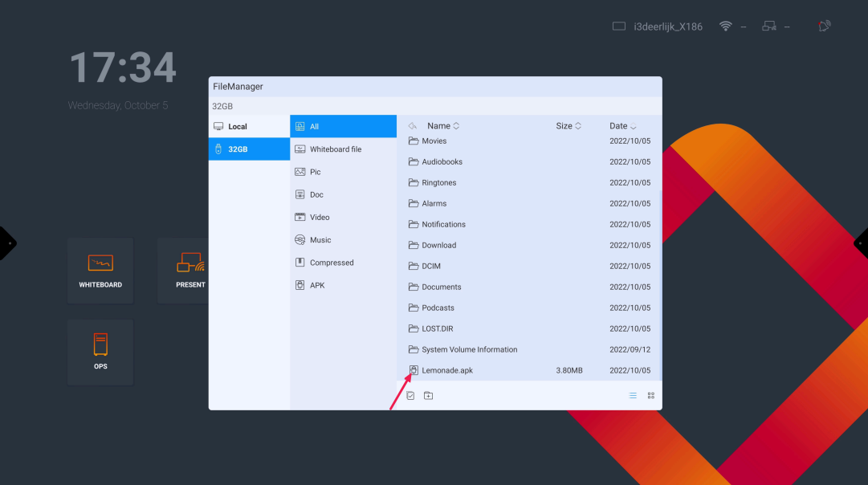The image size is (868, 485).
Task: Click the notification bell in the status bar
Action: (824, 26)
